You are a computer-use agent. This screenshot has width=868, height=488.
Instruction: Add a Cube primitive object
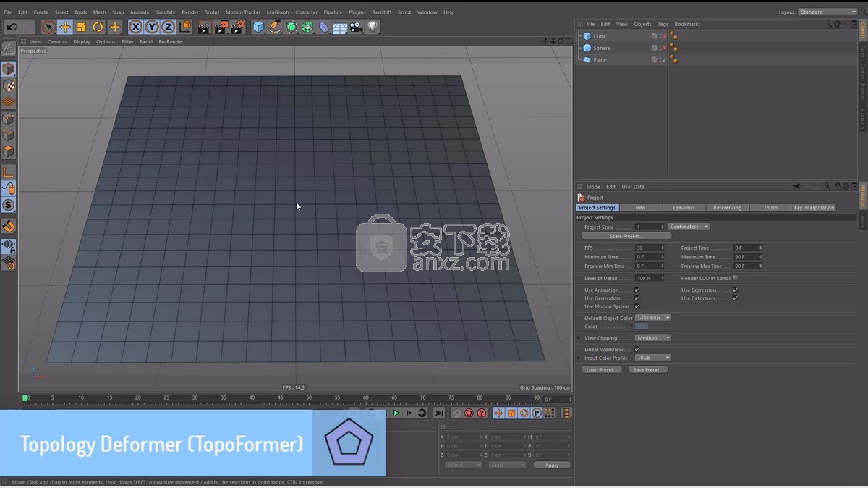(258, 27)
